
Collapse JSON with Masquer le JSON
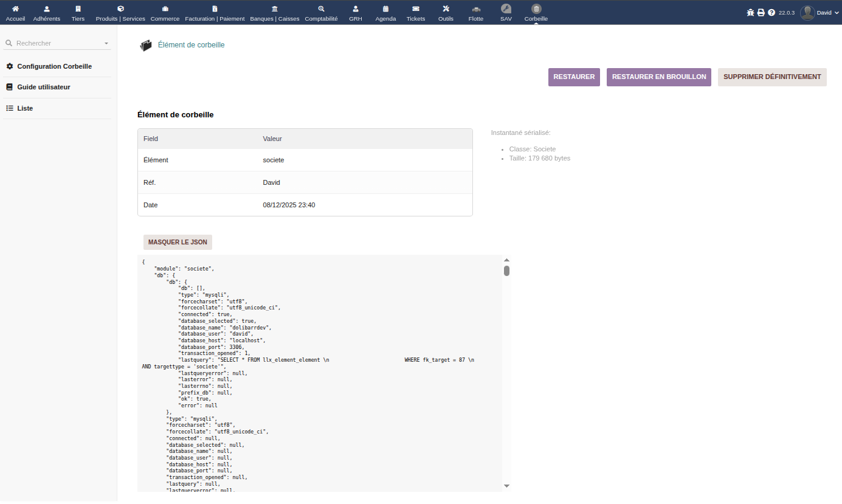(178, 242)
